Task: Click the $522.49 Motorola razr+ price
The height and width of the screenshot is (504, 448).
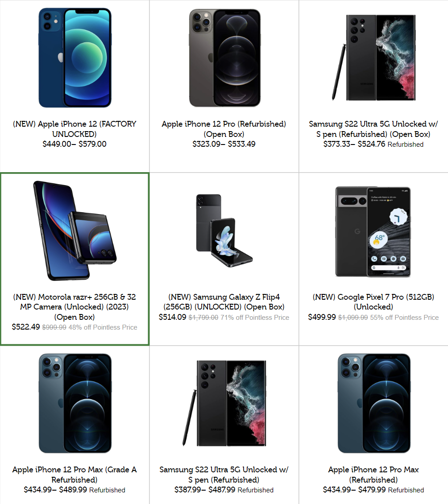Action: pos(26,327)
